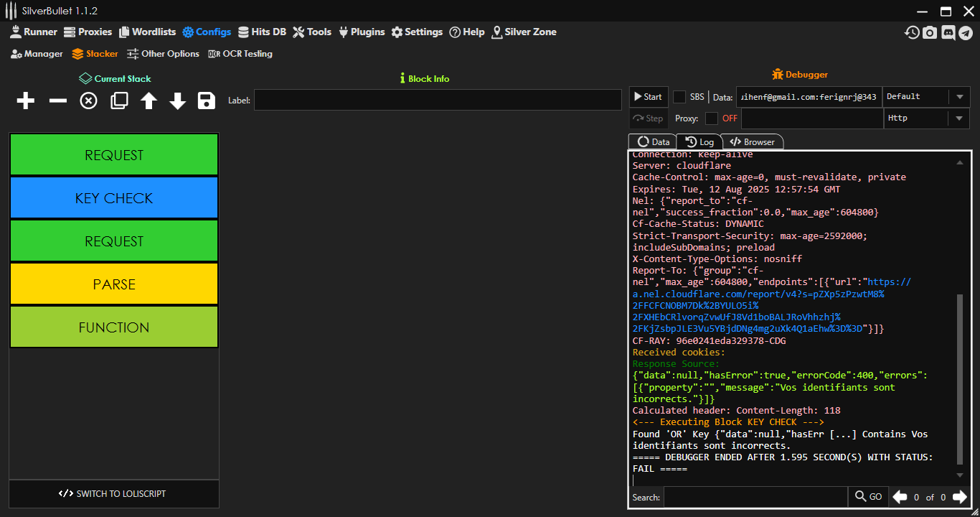Switch to the debugger Browser tab
Viewport: 980px width, 517px height.
[x=752, y=142]
